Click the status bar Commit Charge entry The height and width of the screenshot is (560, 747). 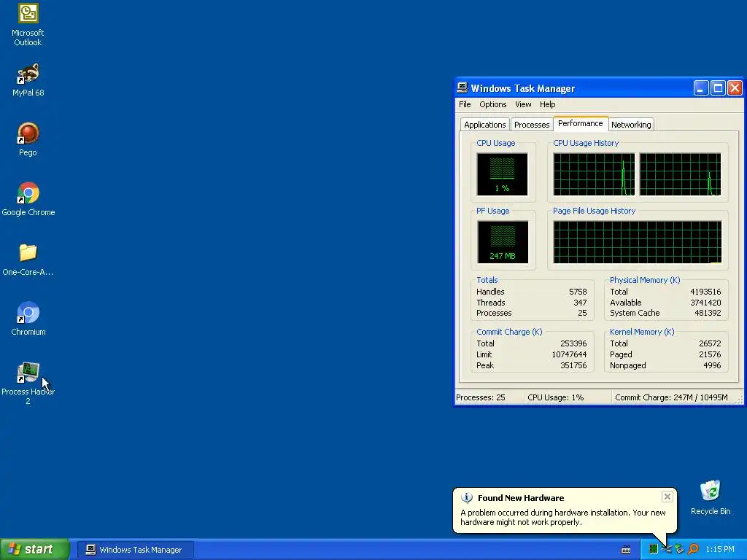pyautogui.click(x=671, y=397)
